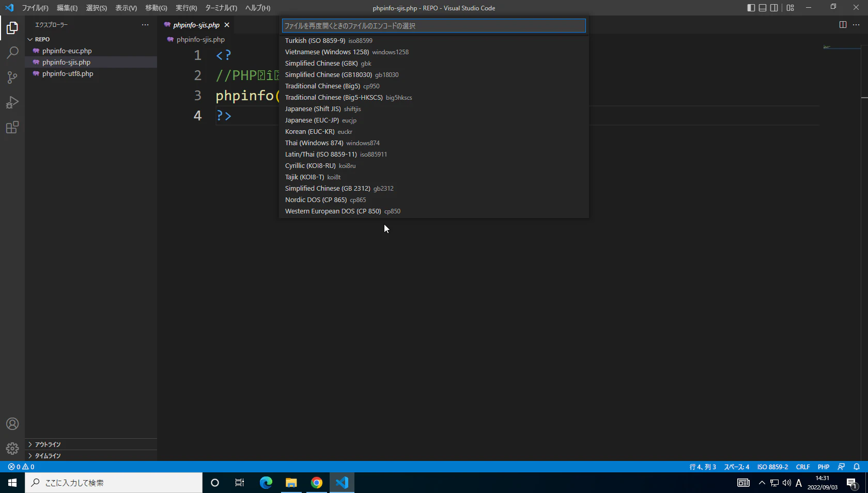The height and width of the screenshot is (493, 868).
Task: Show hidden system tray icons chevron
Action: (x=762, y=483)
